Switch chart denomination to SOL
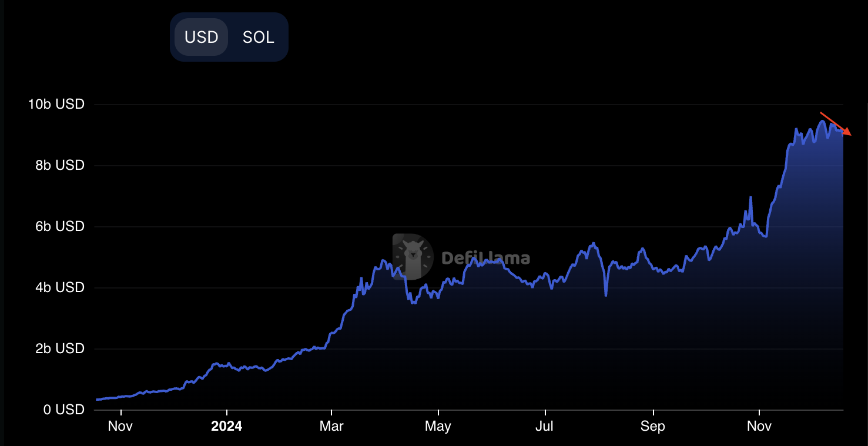 pyautogui.click(x=258, y=37)
